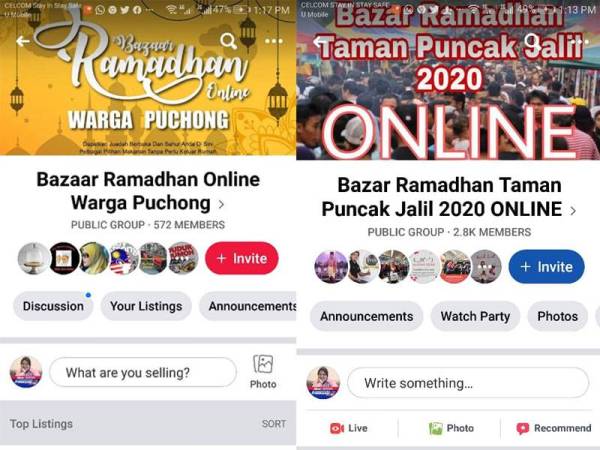Open the Your Listings tab

(x=146, y=306)
